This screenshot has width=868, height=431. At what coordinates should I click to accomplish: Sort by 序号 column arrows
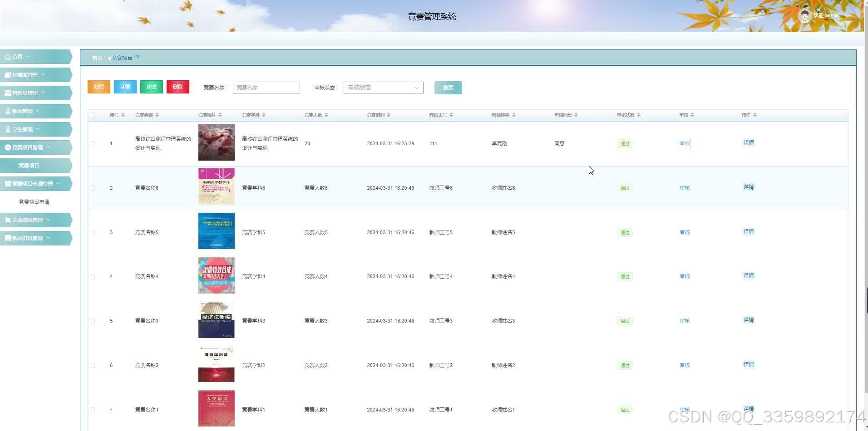(123, 115)
